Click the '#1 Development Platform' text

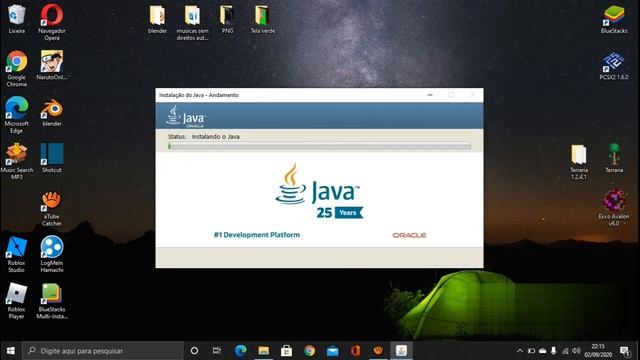(257, 235)
